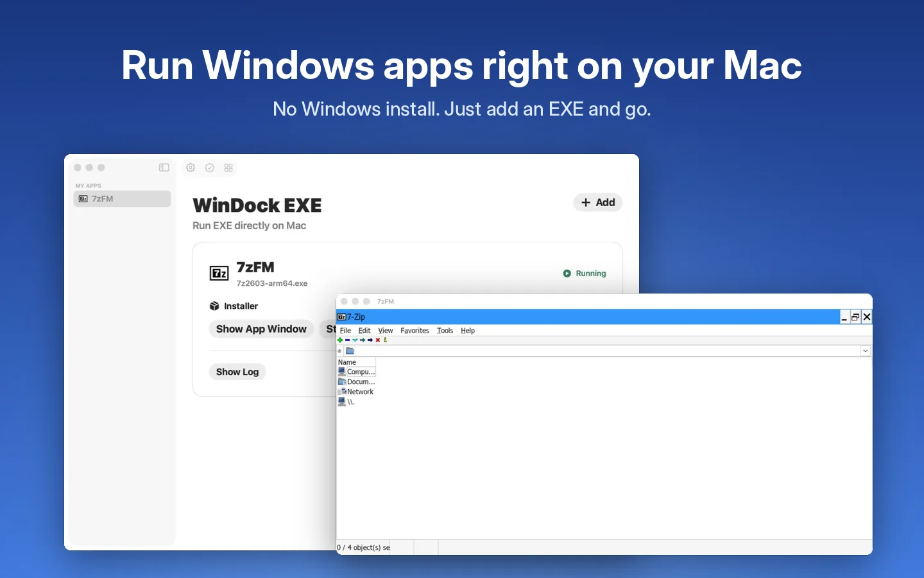The height and width of the screenshot is (578, 924).
Task: Click the Show Log button
Action: point(237,372)
